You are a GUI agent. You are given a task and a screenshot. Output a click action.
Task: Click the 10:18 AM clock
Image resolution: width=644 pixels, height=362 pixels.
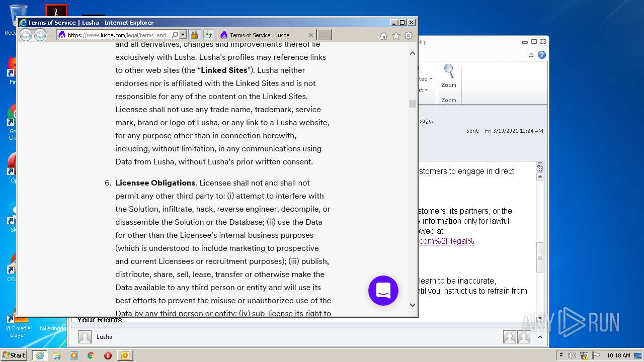point(618,355)
